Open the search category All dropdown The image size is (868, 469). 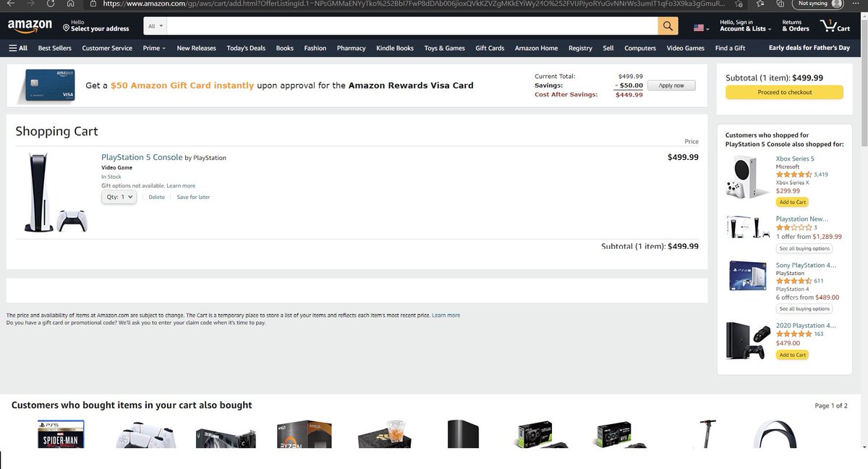point(155,26)
